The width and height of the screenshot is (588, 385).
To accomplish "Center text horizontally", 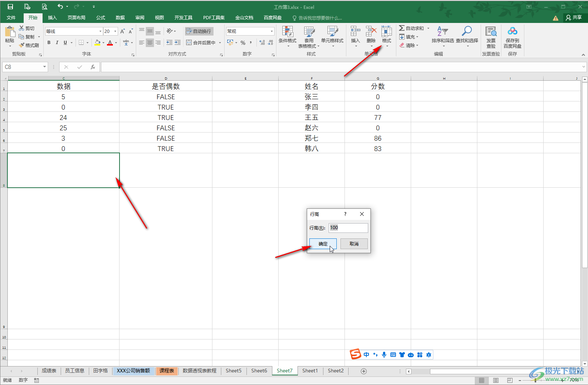I will coord(150,43).
